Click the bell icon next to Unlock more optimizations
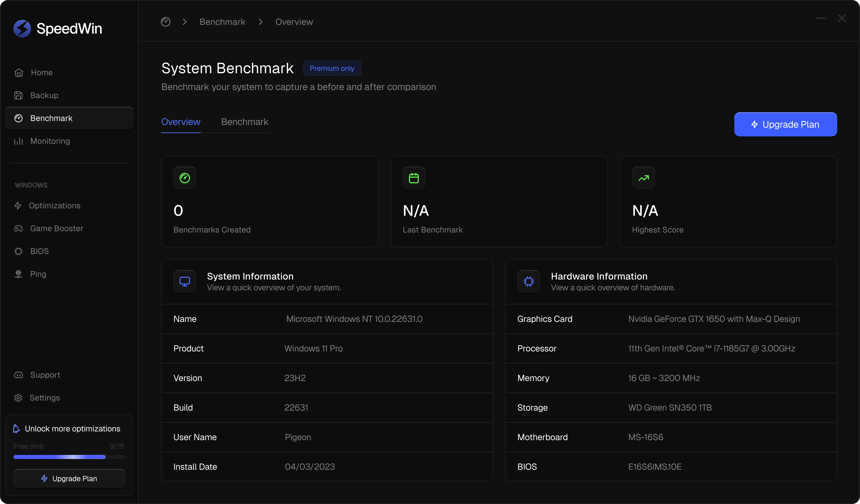The image size is (860, 504). click(x=16, y=429)
